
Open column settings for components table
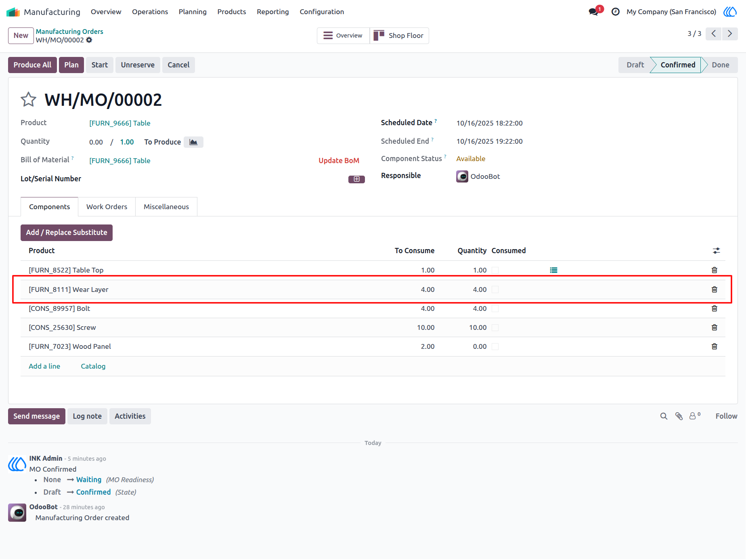coord(716,251)
